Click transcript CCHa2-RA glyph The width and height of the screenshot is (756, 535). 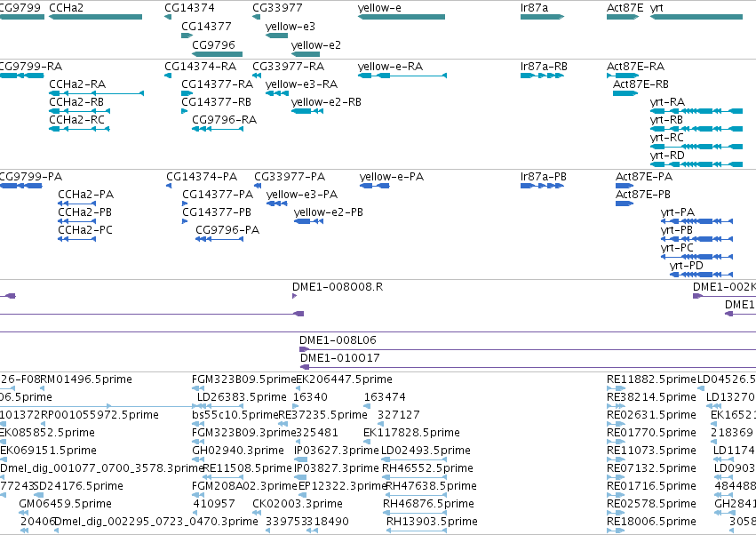97,93
